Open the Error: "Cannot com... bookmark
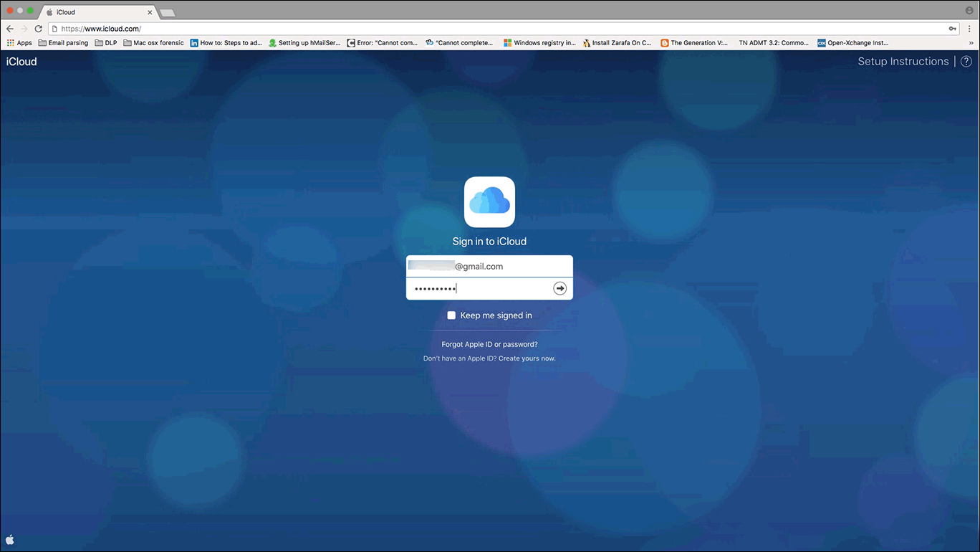 (383, 43)
